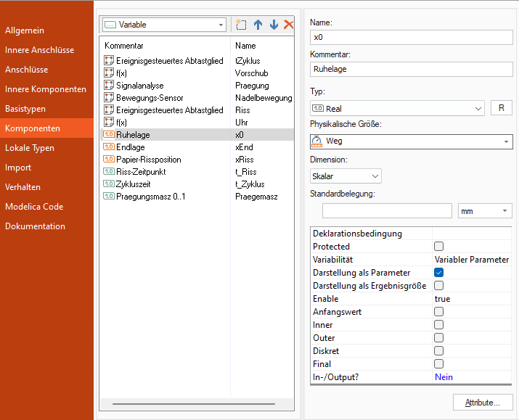The width and height of the screenshot is (519, 420).
Task: Switch to the Modelica Code tab
Action: coord(34,207)
